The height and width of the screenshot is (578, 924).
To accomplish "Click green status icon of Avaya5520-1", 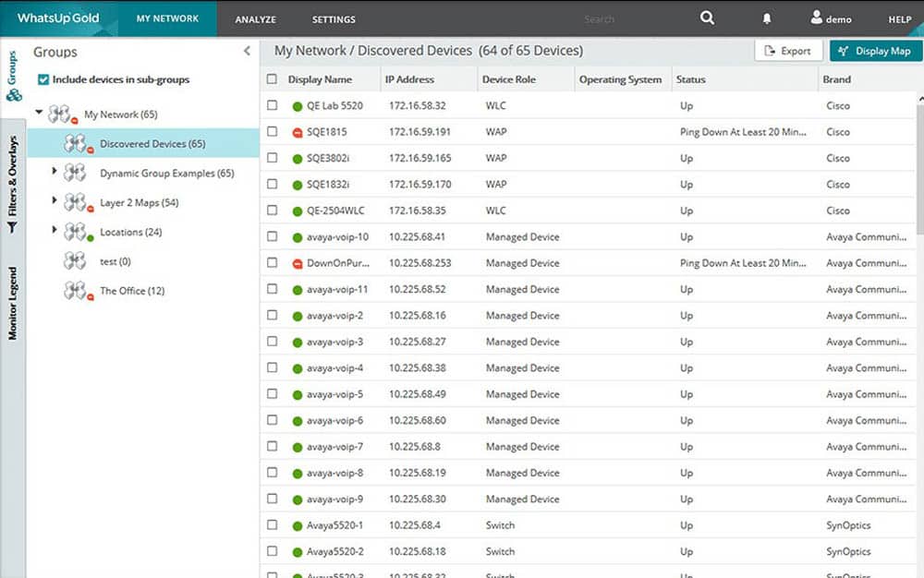I will [297, 526].
